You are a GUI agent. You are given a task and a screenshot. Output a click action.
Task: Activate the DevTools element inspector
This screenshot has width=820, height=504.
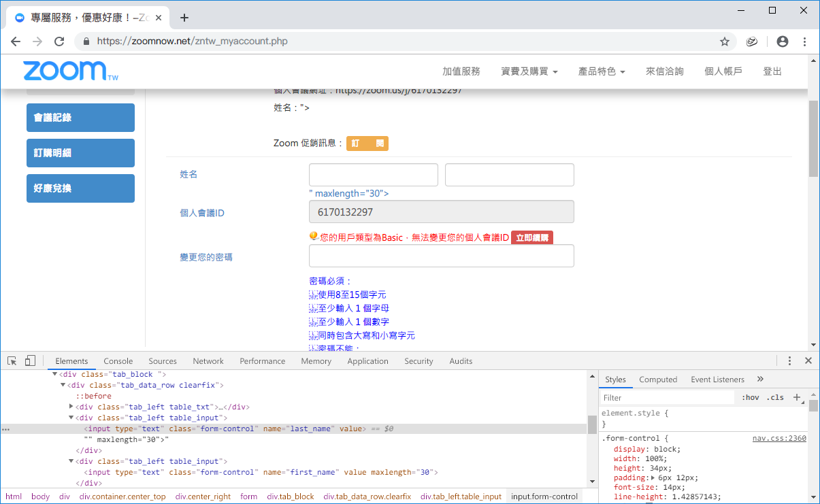pyautogui.click(x=12, y=361)
